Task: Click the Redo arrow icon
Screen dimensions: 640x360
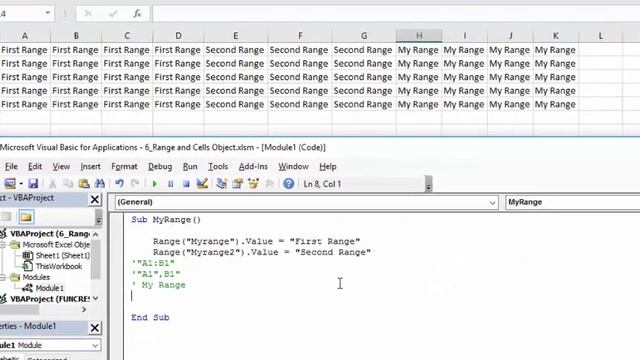Action: 135,184
